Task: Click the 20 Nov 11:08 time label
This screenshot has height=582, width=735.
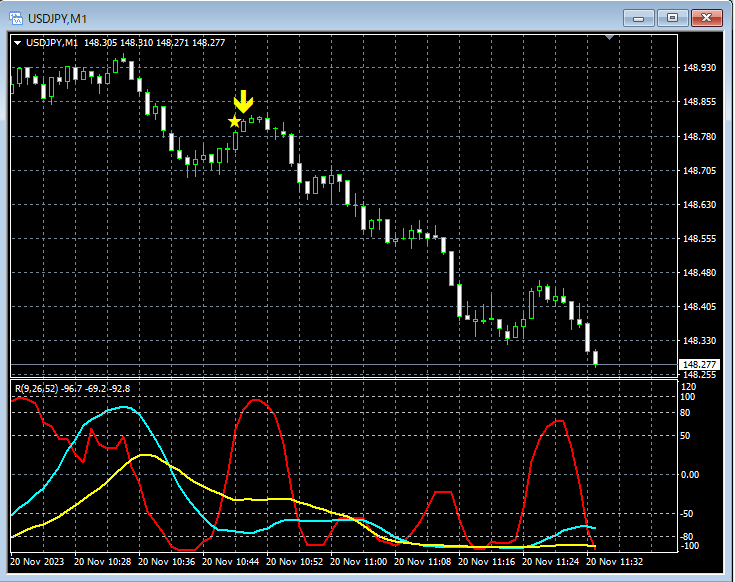Action: [x=422, y=561]
